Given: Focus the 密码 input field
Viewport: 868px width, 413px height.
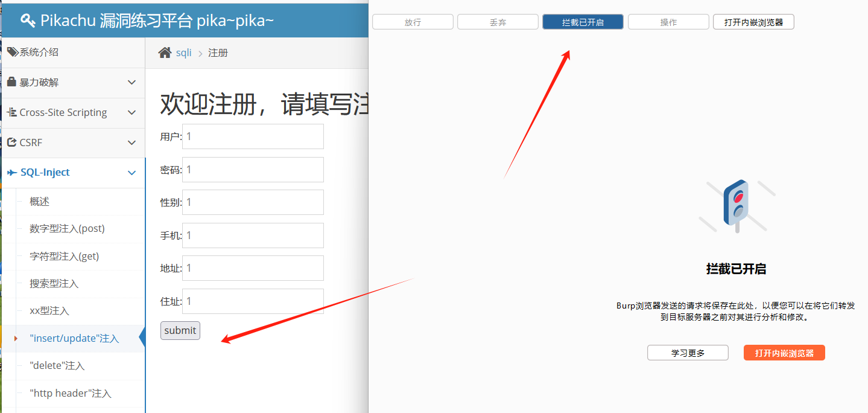Looking at the screenshot, I should [253, 170].
